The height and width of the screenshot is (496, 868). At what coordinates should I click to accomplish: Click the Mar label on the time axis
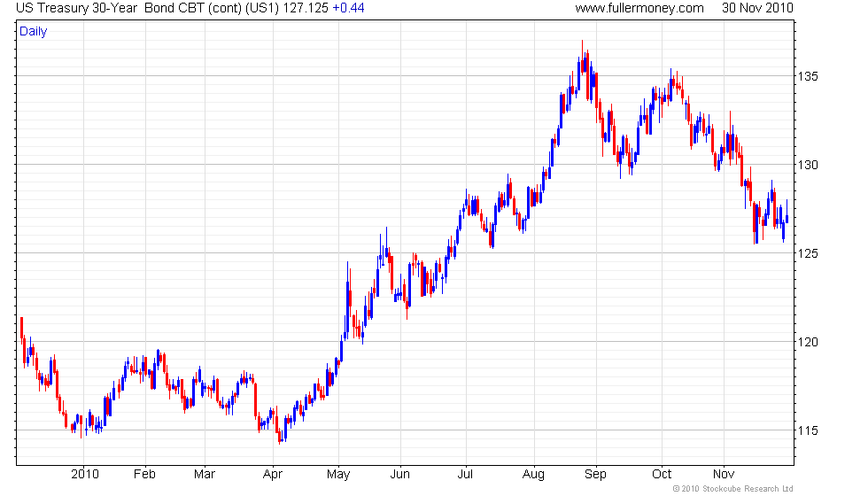point(205,475)
